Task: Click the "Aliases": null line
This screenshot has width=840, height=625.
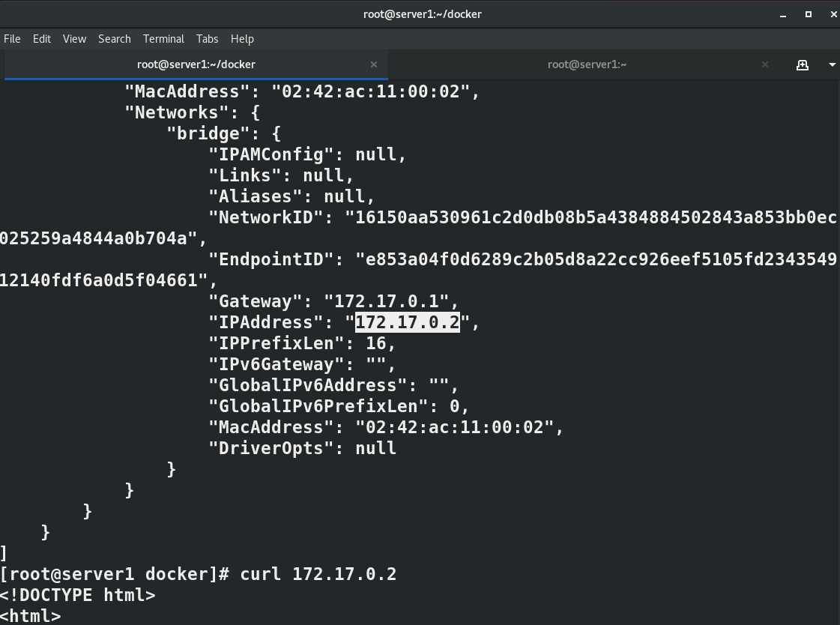Action: [x=291, y=196]
